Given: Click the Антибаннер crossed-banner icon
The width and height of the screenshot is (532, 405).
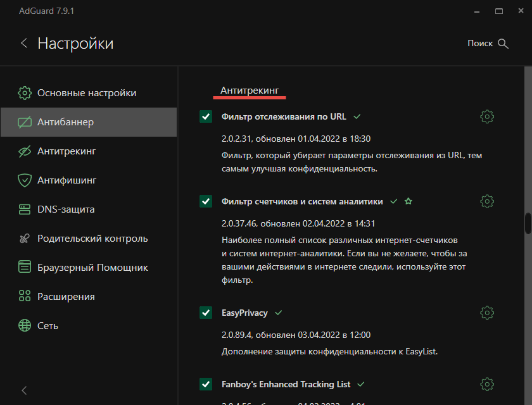Looking at the screenshot, I should click(25, 122).
